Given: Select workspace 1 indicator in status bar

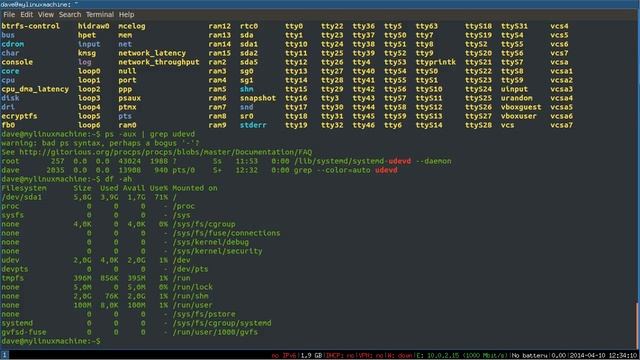Looking at the screenshot, I should 4,355.
